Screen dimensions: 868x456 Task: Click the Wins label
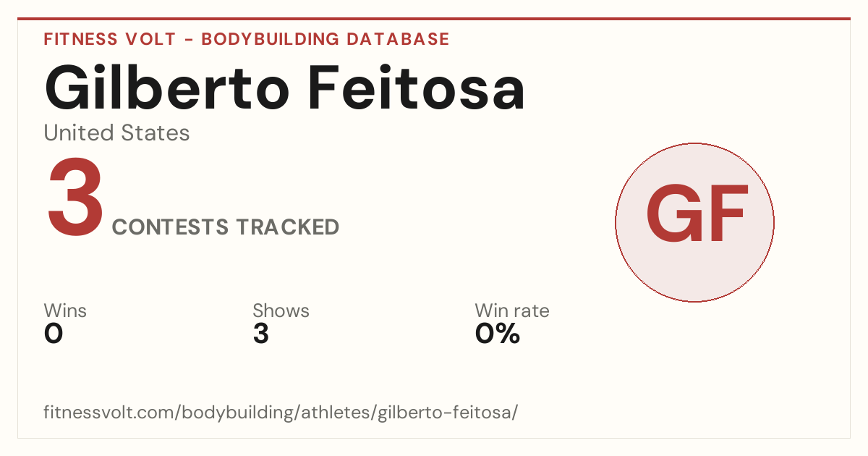pos(65,311)
